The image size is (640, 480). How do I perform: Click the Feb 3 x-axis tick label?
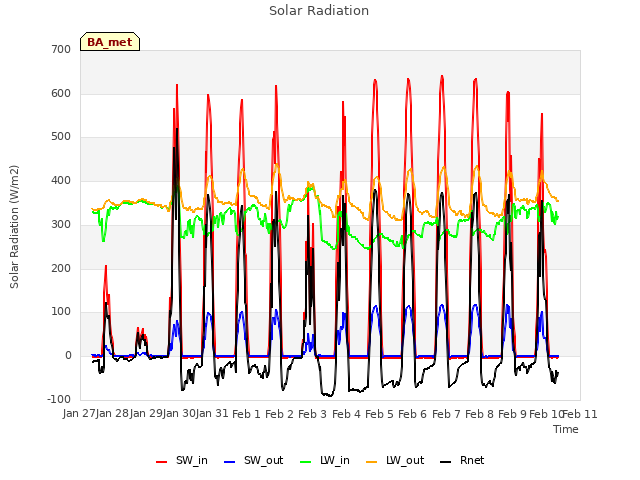313,414
